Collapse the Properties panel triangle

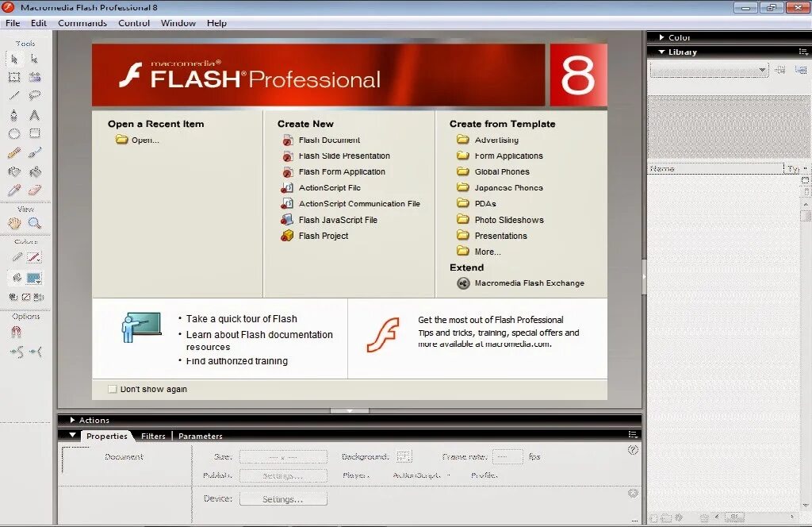72,435
